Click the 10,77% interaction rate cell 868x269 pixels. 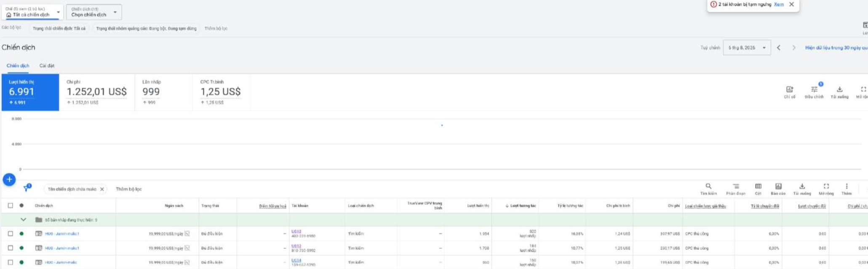click(x=577, y=248)
